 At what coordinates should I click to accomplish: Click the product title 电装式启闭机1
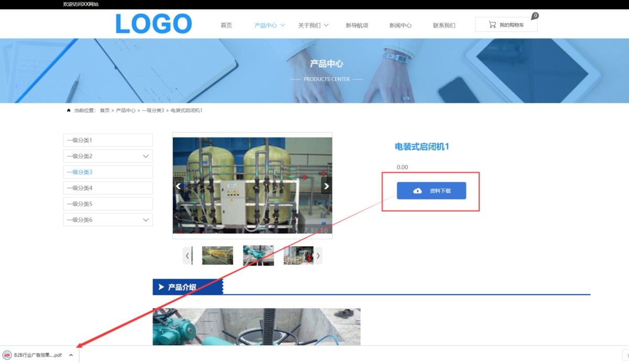pyautogui.click(x=422, y=147)
